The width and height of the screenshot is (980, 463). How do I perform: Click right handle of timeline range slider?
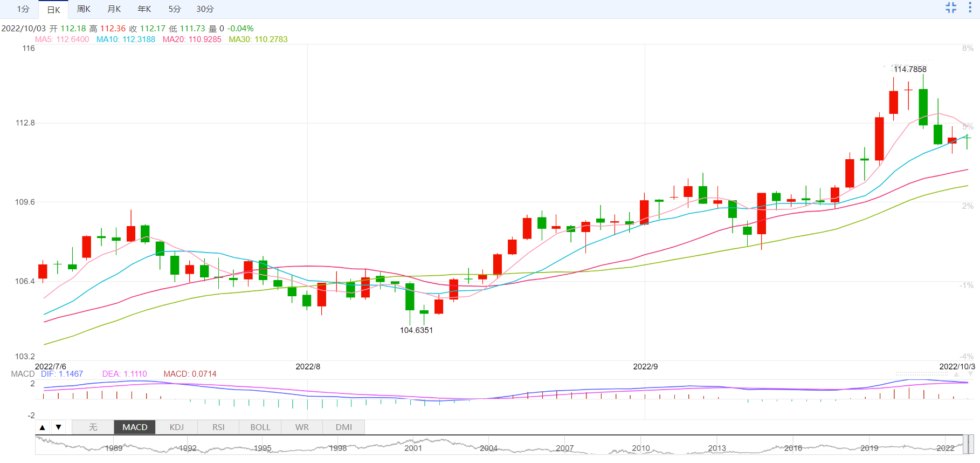(x=971, y=445)
